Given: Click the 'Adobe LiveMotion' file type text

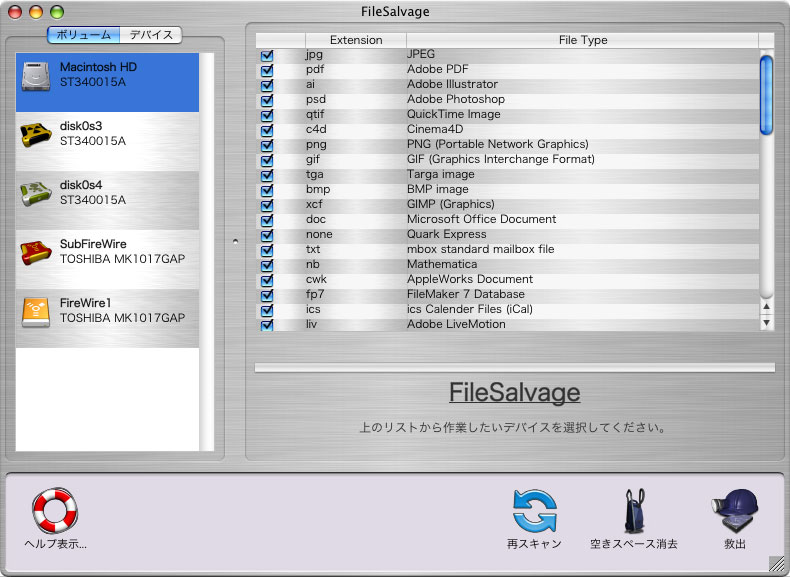Looking at the screenshot, I should point(456,324).
